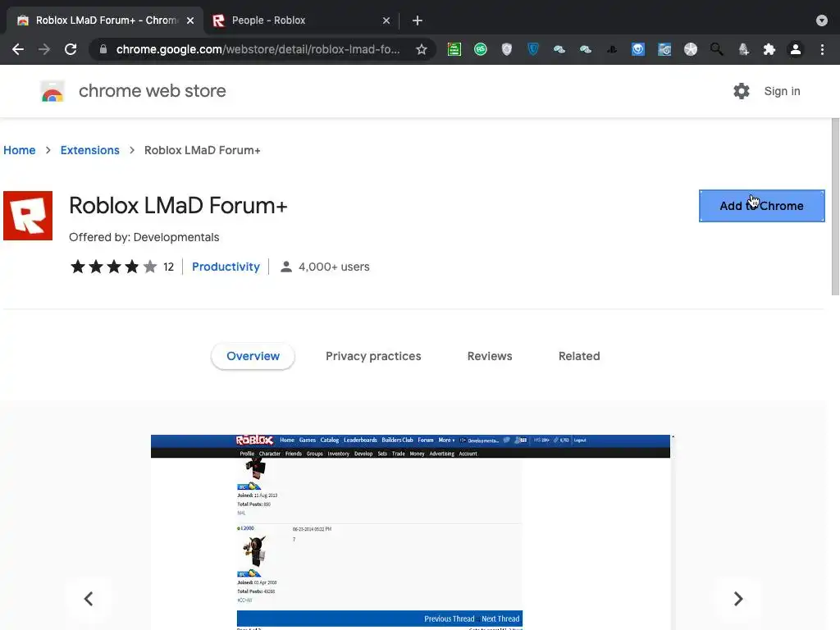Click 'Offered by: Developmentals' text
This screenshot has width=840, height=630.
[x=144, y=237]
